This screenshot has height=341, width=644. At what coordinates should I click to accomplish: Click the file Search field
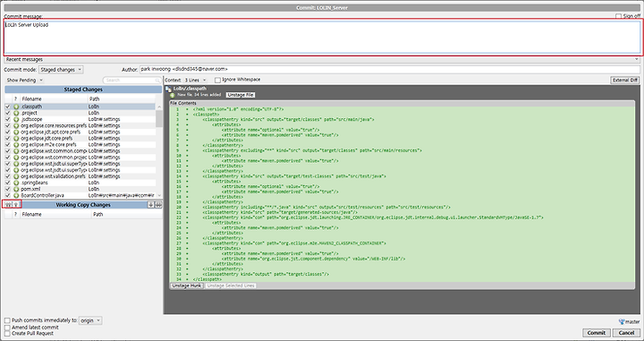point(131,81)
